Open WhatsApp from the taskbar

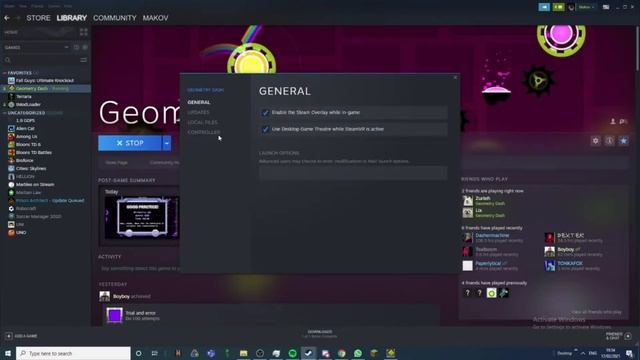pyautogui.click(x=358, y=353)
